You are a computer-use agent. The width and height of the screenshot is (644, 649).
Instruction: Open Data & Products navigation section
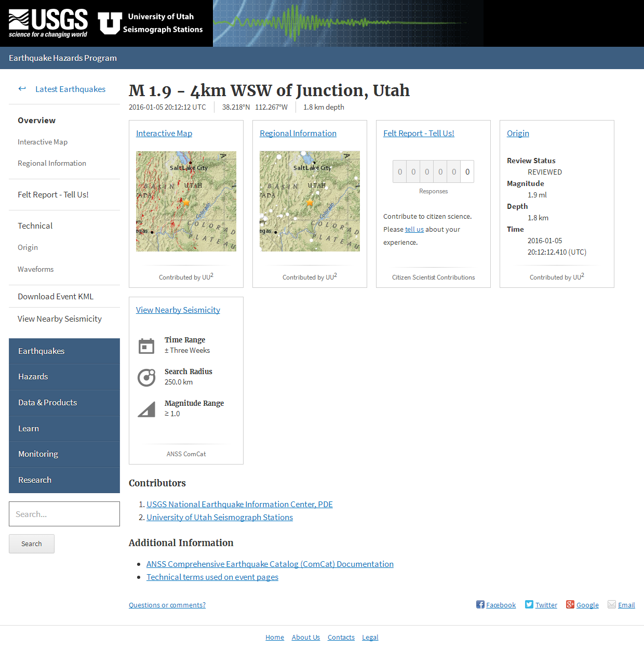(64, 403)
